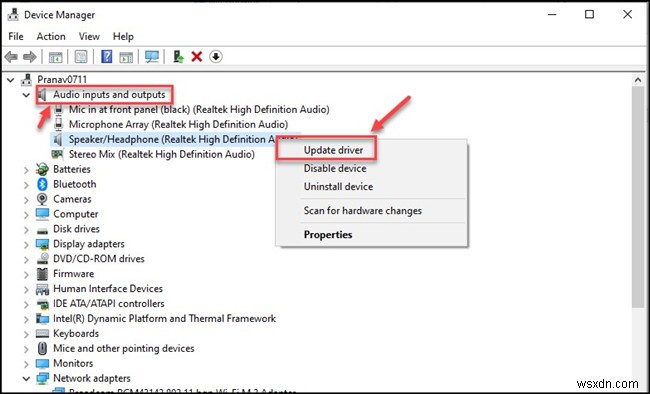Image resolution: width=650 pixels, height=394 pixels.
Task: Click the circled down-arrow toolbar icon
Action: coord(216,56)
